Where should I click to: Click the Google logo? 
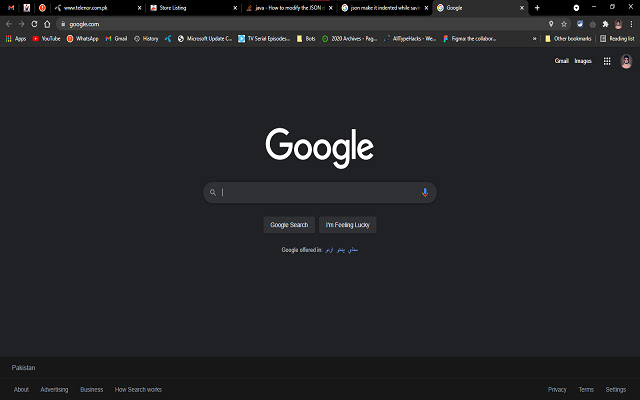pyautogui.click(x=320, y=148)
